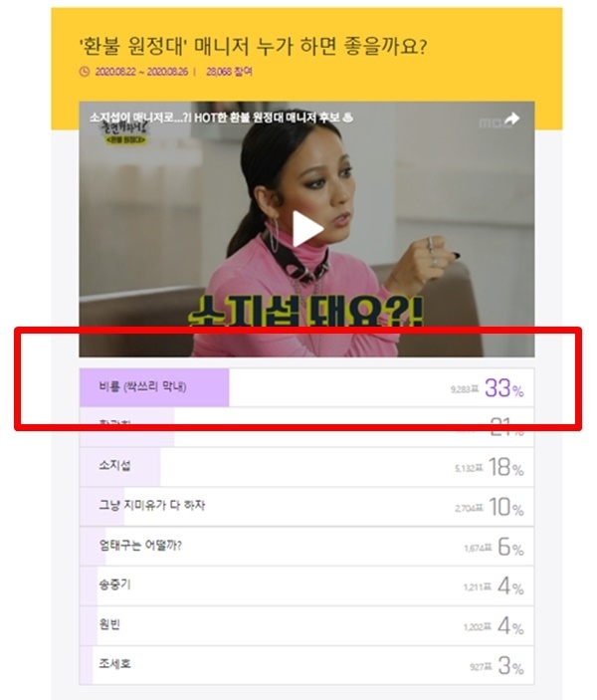Click the poll title heading text
Image resolution: width=597 pixels, height=700 pixels.
(253, 47)
